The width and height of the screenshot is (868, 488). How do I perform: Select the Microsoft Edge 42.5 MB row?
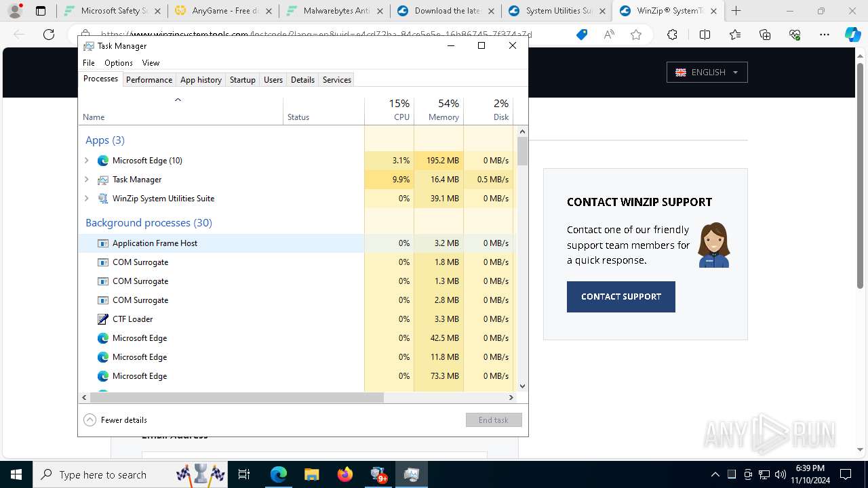(x=221, y=338)
